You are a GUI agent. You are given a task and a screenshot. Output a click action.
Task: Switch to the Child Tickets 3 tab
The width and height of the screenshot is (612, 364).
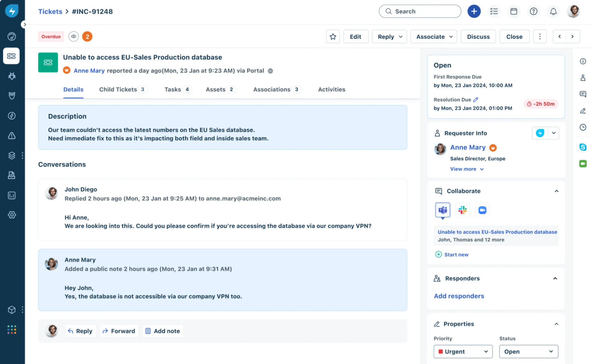point(122,90)
